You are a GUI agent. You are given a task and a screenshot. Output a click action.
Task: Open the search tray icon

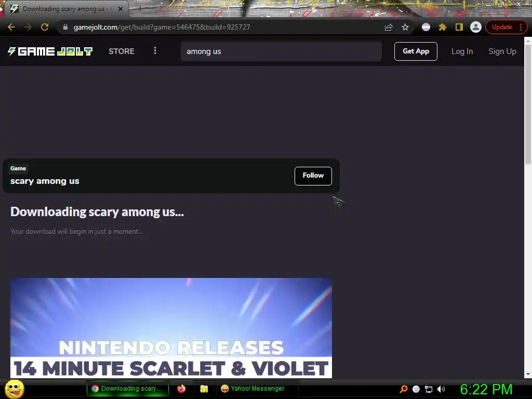click(x=403, y=389)
